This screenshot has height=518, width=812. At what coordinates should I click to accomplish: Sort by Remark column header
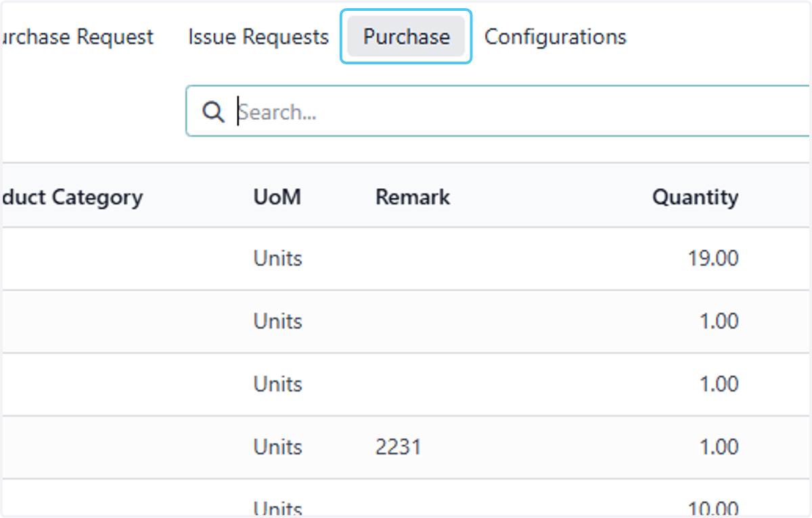point(413,197)
